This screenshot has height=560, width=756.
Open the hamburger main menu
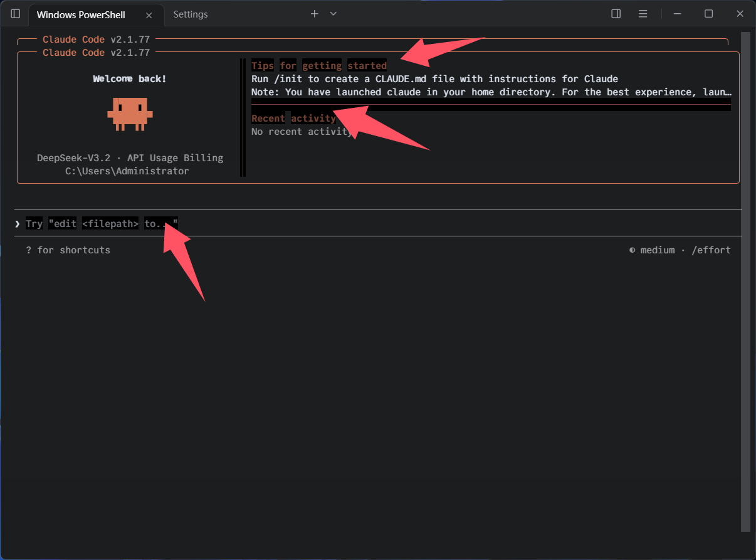[x=643, y=14]
